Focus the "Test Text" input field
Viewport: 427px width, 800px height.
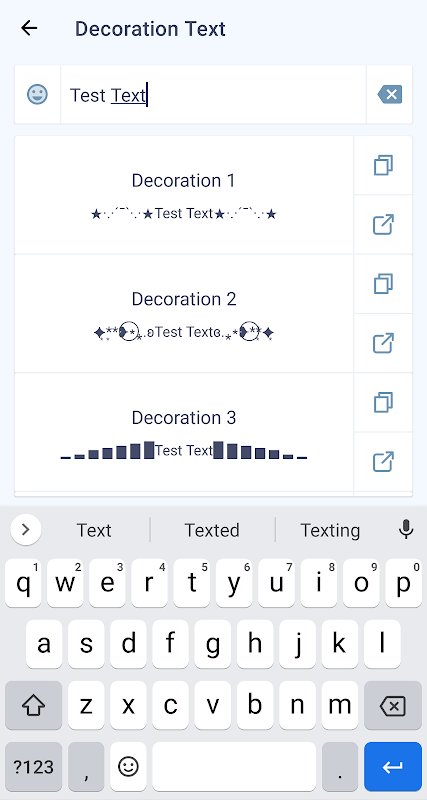pyautogui.click(x=213, y=94)
